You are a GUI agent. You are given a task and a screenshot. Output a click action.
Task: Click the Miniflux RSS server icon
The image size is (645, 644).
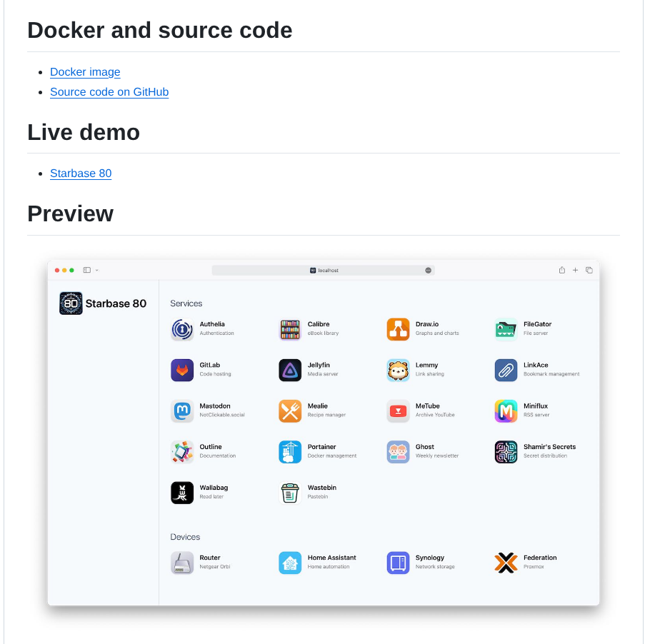506,411
